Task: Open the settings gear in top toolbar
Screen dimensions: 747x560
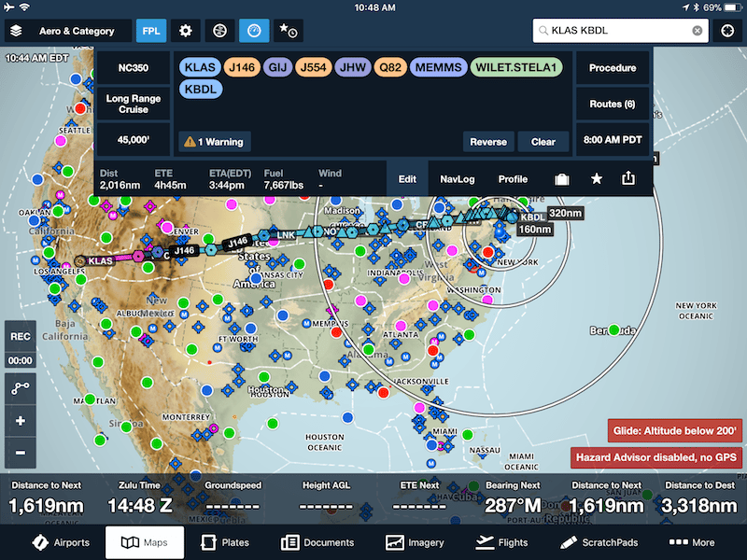Action: 185,30
